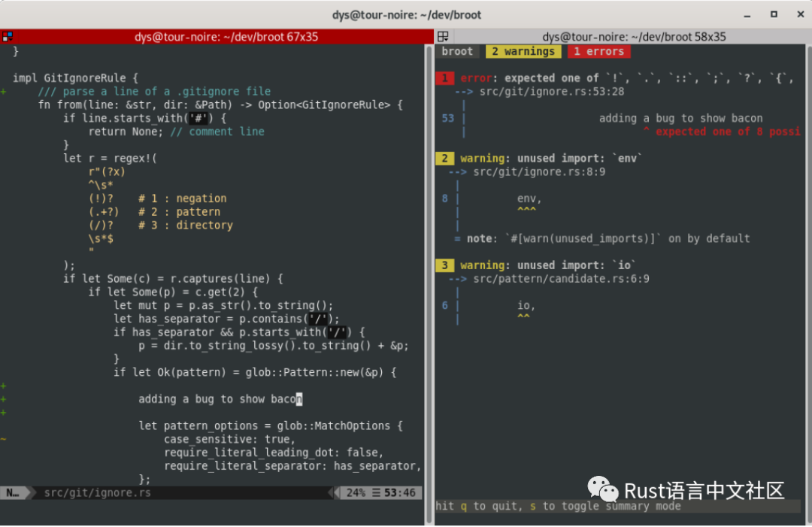Click the '1 errors' red badge

(598, 51)
